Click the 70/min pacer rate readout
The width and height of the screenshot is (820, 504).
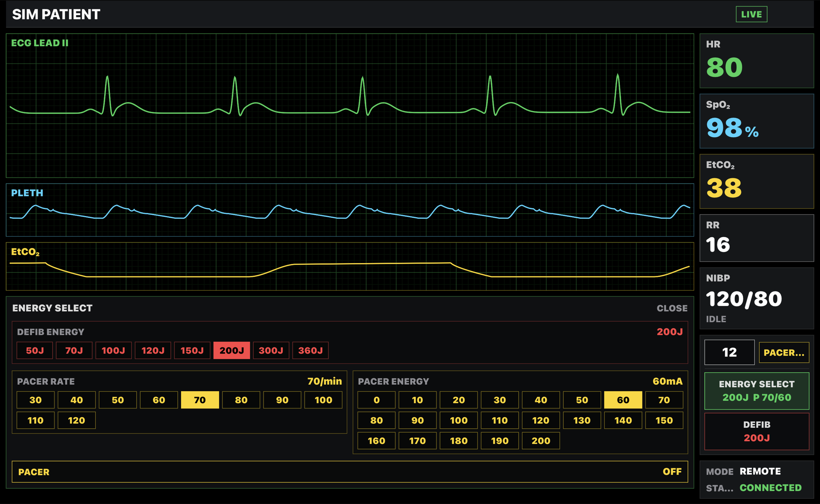pos(324,381)
